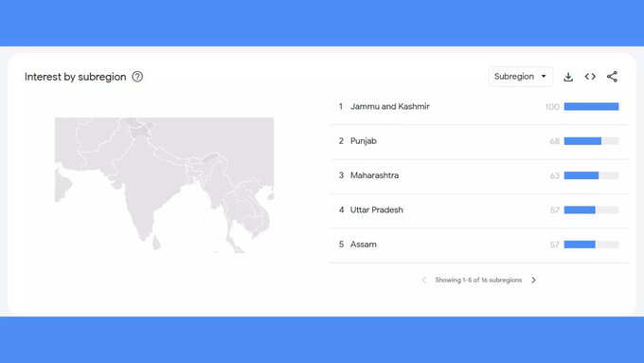Screen dimensions: 644x363
Task: Click the Maharashtra interest bar
Action: pyautogui.click(x=591, y=175)
